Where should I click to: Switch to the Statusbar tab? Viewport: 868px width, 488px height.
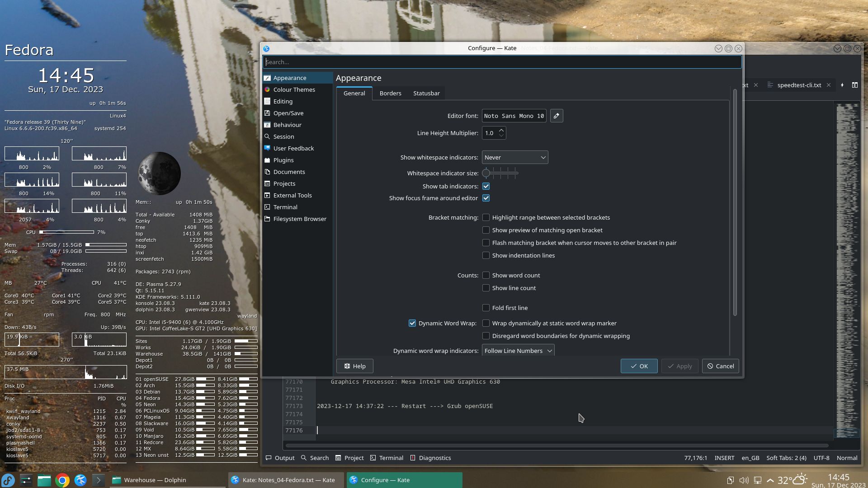tap(426, 94)
